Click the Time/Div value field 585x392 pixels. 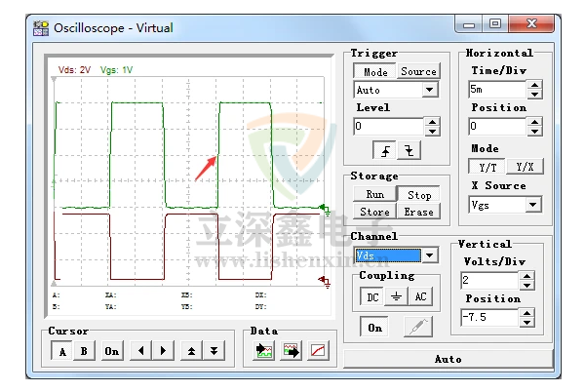pos(496,90)
